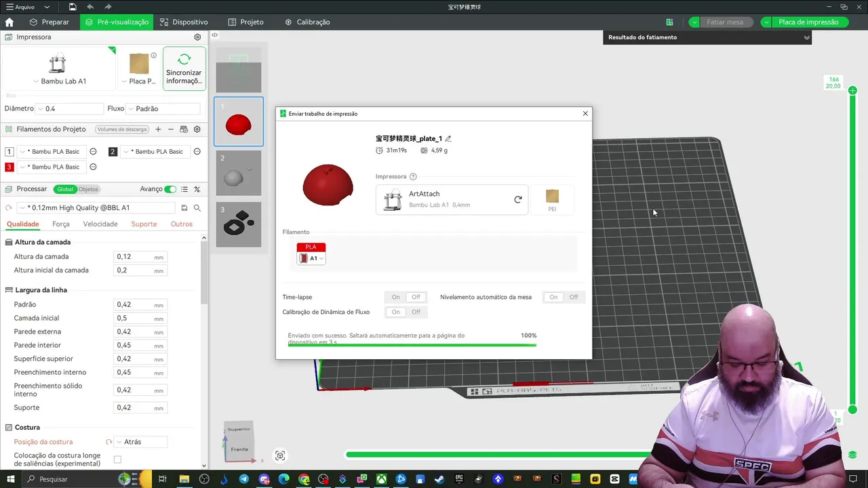Image resolution: width=868 pixels, height=488 pixels.
Task: Toggle the Avanço advanced mode switch
Action: (x=170, y=189)
